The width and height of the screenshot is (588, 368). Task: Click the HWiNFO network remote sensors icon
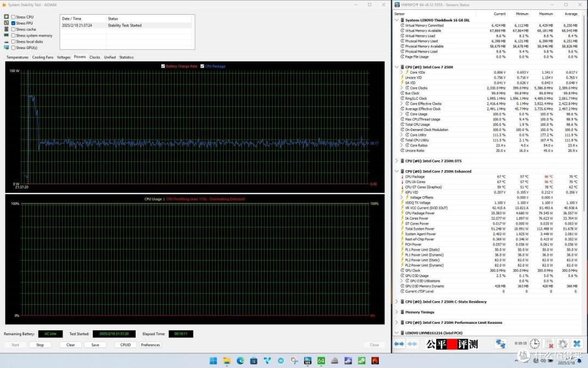500,343
